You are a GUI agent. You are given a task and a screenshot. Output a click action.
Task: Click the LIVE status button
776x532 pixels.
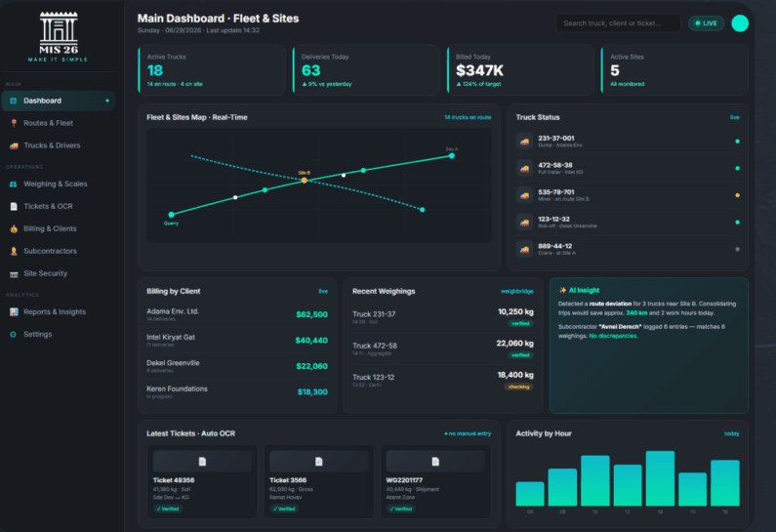coord(707,23)
